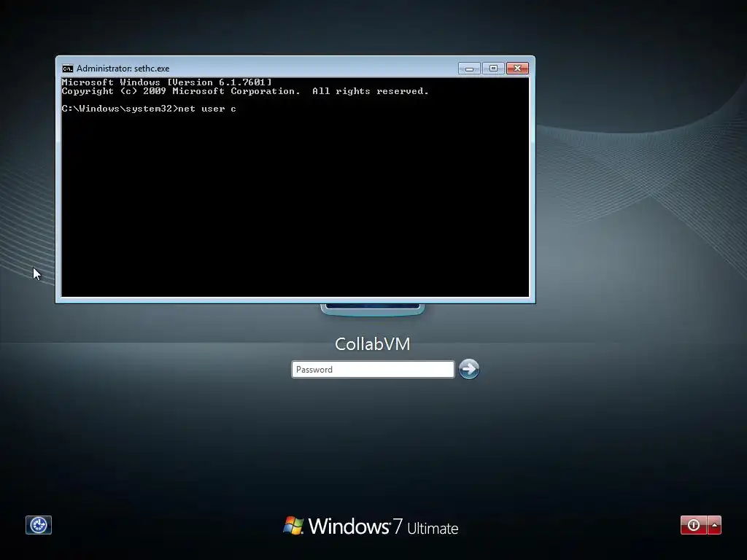
Task: Close the Administrator: sethc.exe command window
Action: click(x=518, y=69)
